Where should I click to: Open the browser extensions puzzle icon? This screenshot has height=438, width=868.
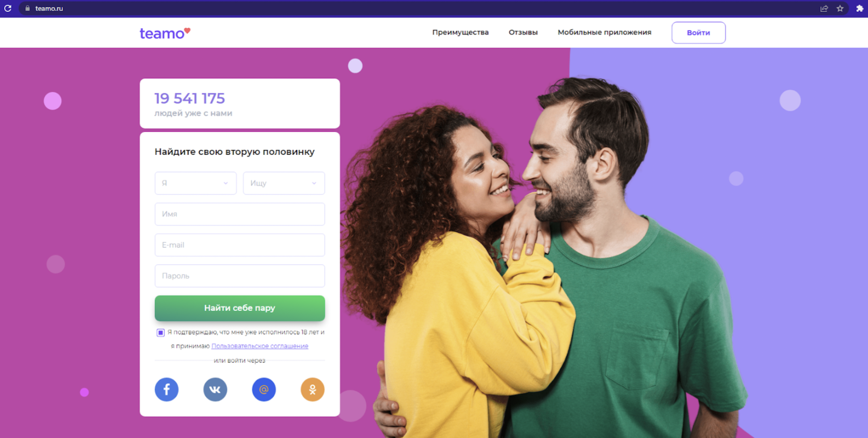pos(859,8)
